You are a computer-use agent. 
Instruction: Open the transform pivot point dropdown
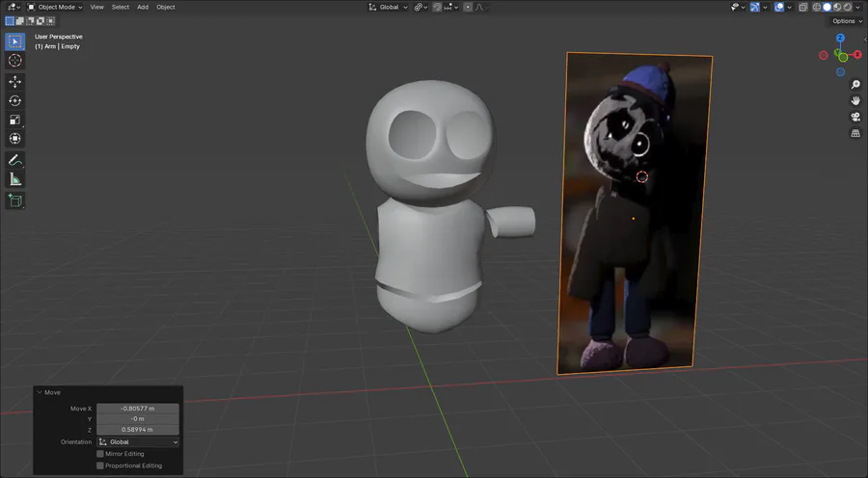[420, 7]
